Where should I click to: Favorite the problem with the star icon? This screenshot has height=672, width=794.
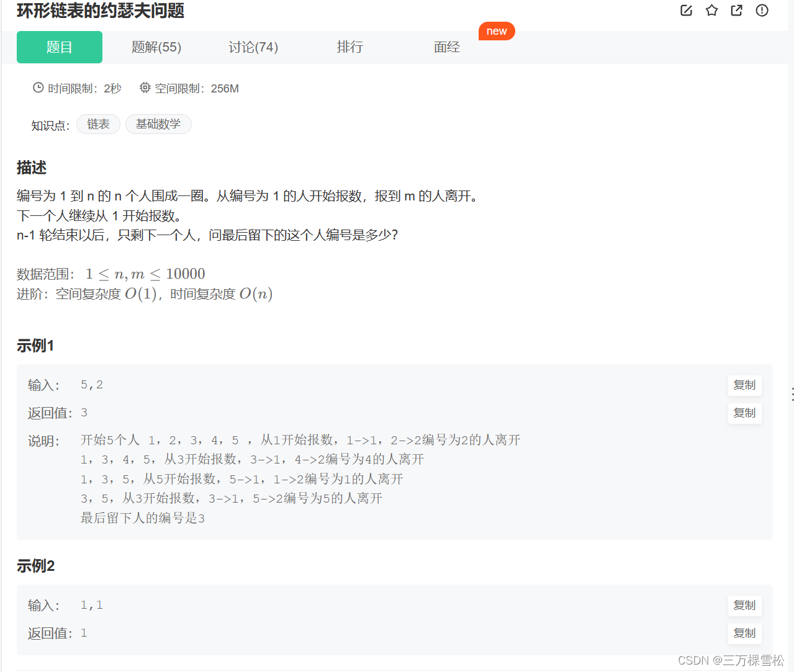coord(711,10)
